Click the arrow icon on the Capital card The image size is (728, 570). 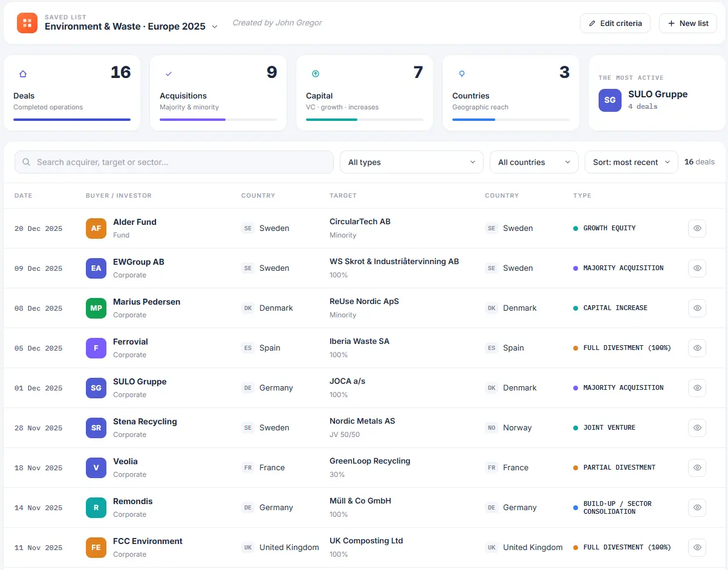[315, 74]
